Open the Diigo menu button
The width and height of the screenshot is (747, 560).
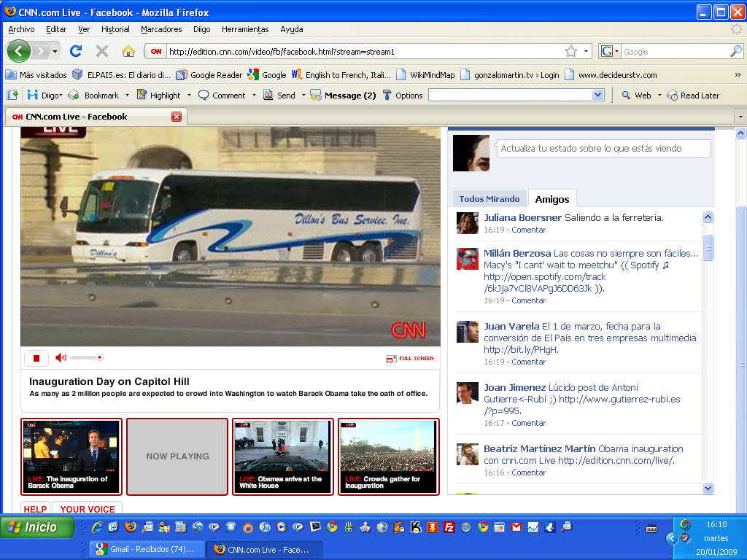point(45,96)
